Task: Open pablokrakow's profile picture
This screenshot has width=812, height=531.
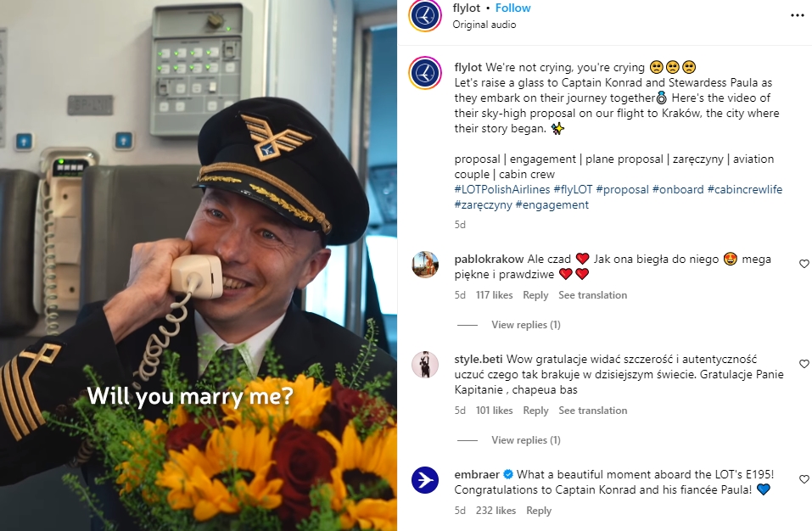Action: click(425, 265)
